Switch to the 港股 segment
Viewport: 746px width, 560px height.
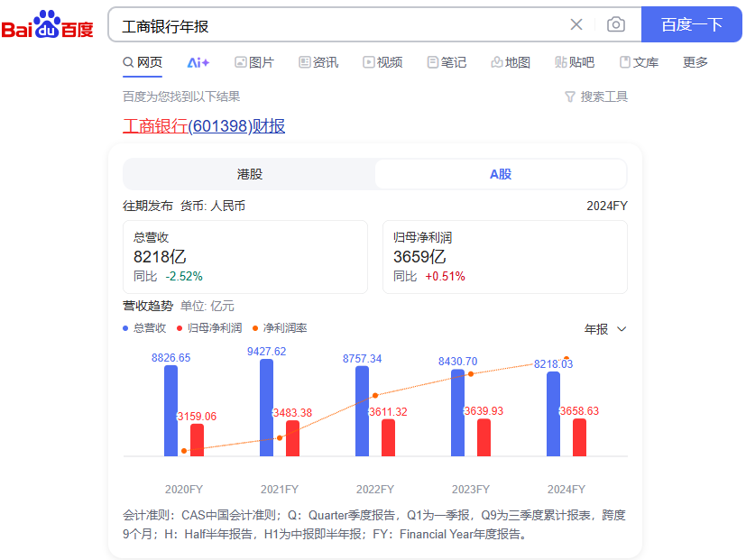coord(249,174)
